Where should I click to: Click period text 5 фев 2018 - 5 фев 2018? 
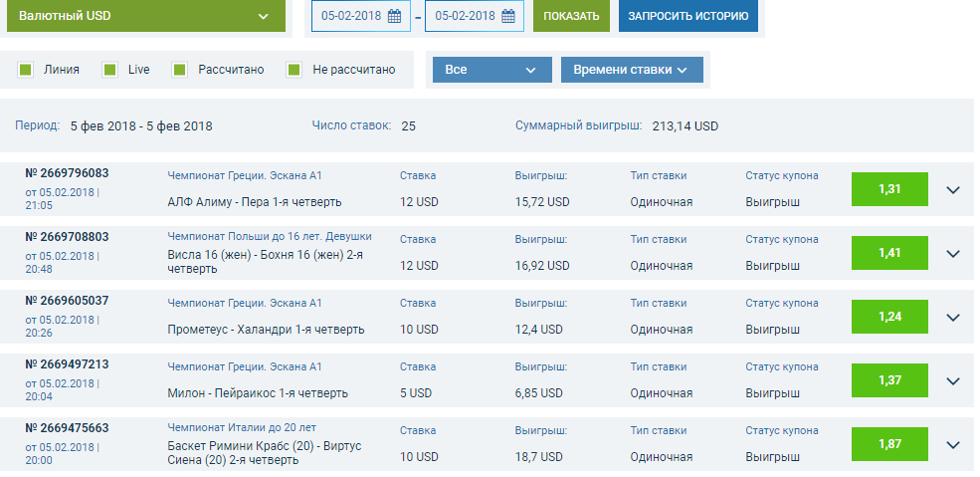[141, 126]
